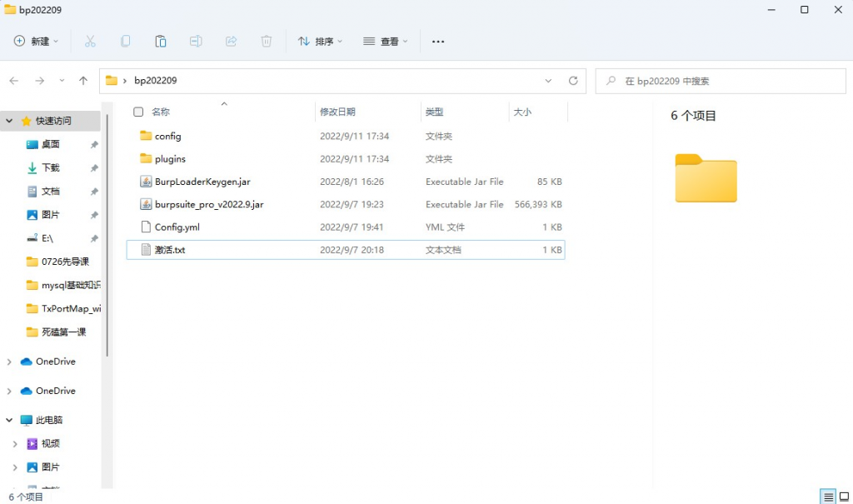The width and height of the screenshot is (853, 504).
Task: Select the burpsuite_pro_v2022.9.jar file name
Action: pos(209,205)
